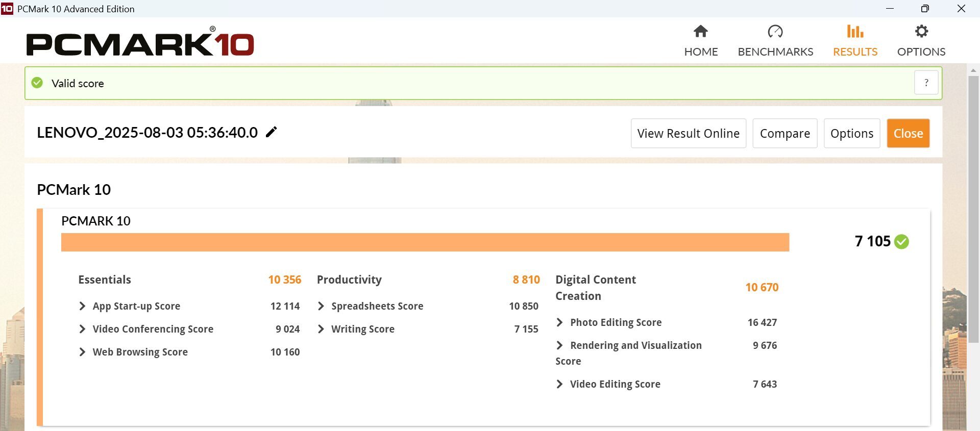Click the scrollbar up arrow
This screenshot has width=980, height=431.
(973, 70)
